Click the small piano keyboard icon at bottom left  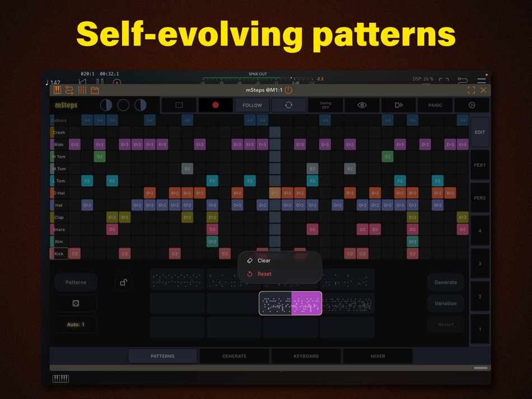(60, 379)
